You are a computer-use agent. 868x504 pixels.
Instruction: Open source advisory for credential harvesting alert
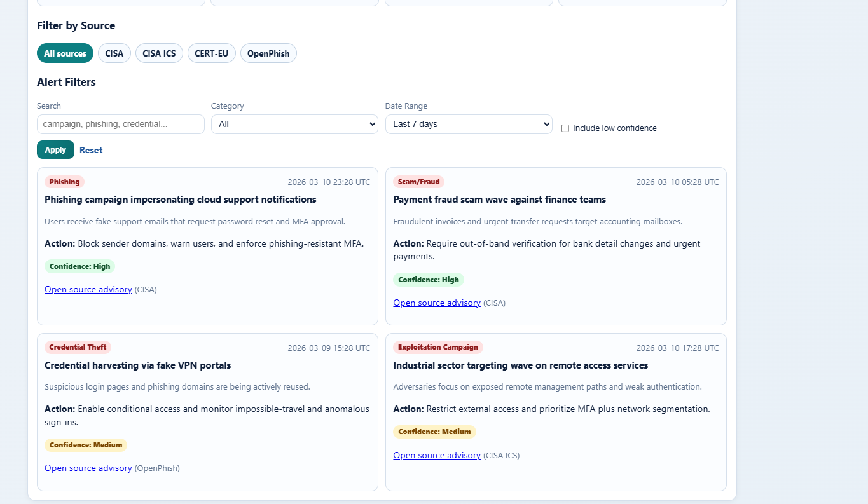[x=88, y=468]
